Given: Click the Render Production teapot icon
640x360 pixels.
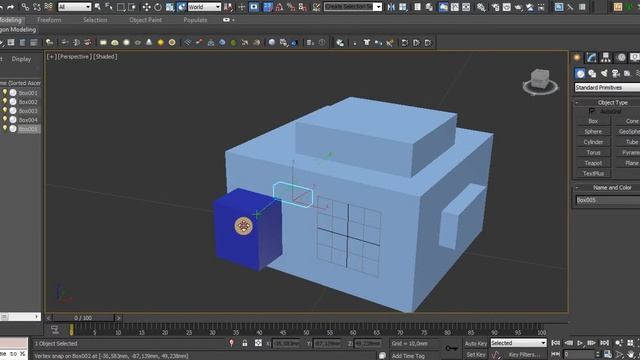Looking at the screenshot, I should click(518, 7).
